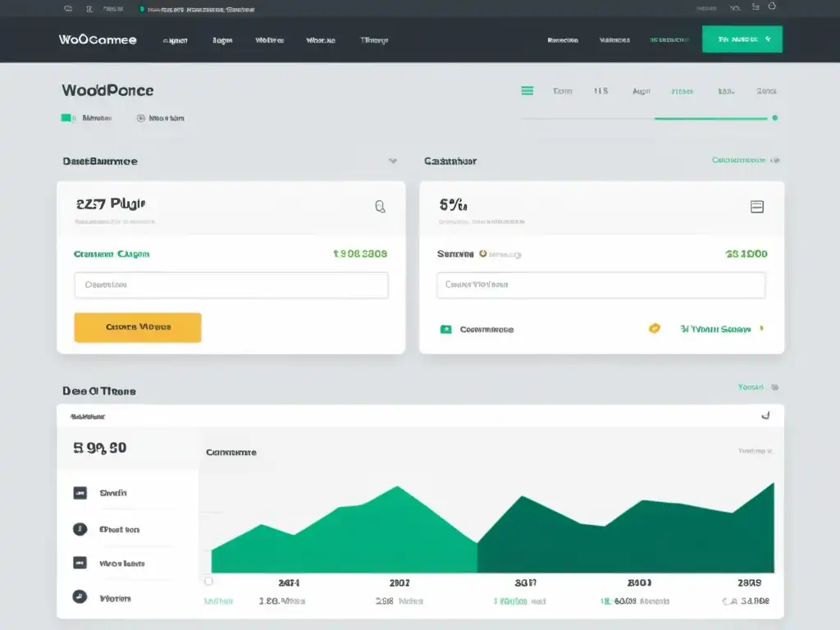
Task: Open the dropdown on the green header button
Action: (766, 38)
